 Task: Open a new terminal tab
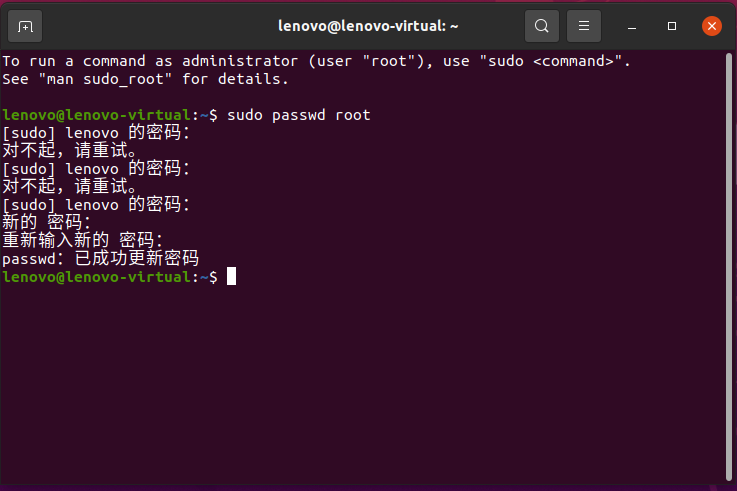[25, 26]
